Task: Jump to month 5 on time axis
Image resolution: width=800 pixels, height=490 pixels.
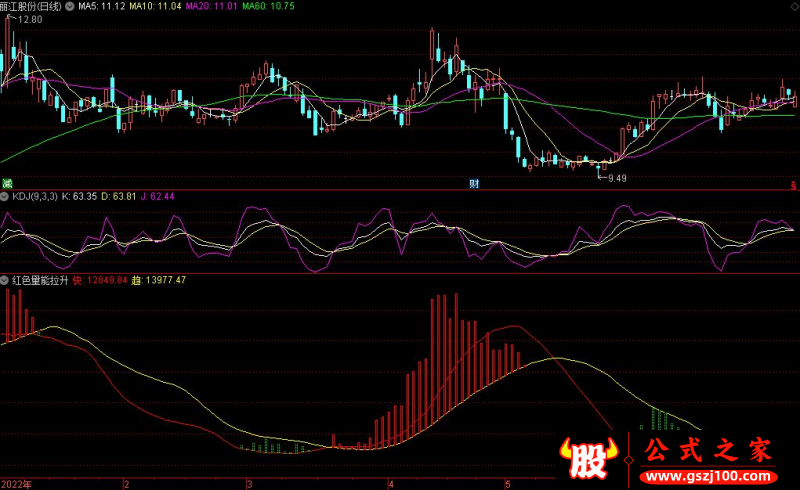Action: 508,483
